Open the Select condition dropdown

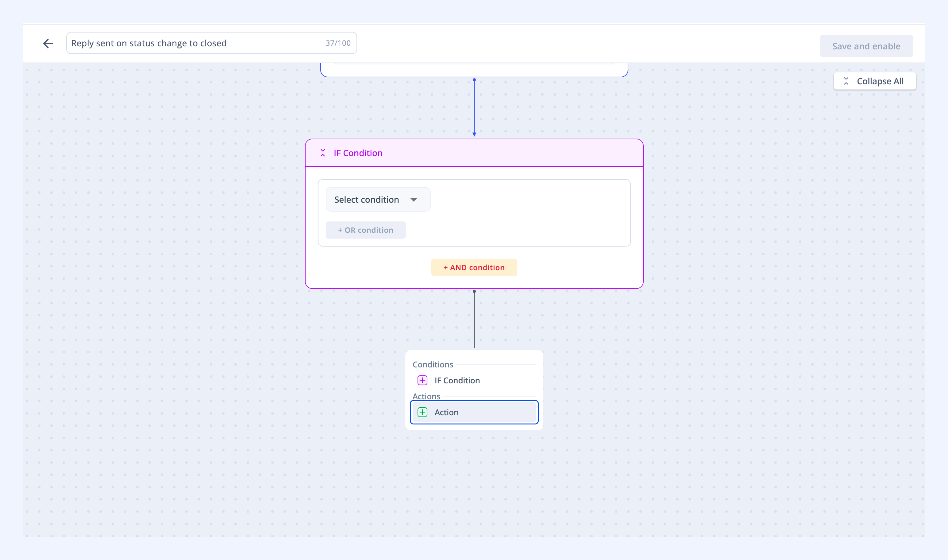click(x=378, y=200)
